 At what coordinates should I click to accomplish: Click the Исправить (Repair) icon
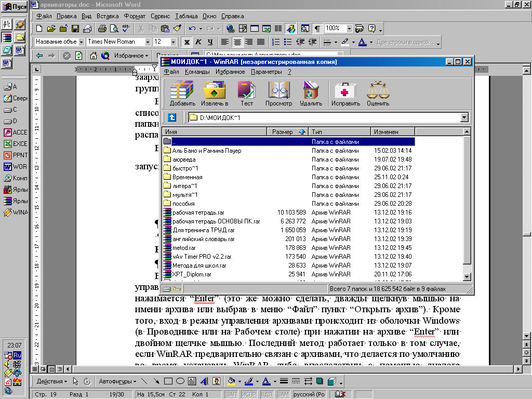(x=346, y=94)
